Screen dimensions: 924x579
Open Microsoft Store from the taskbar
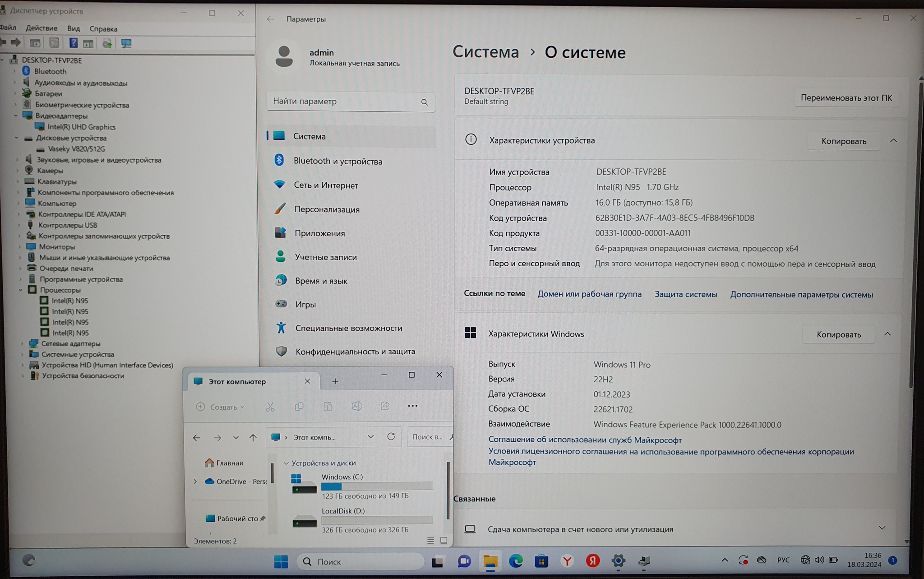point(541,561)
